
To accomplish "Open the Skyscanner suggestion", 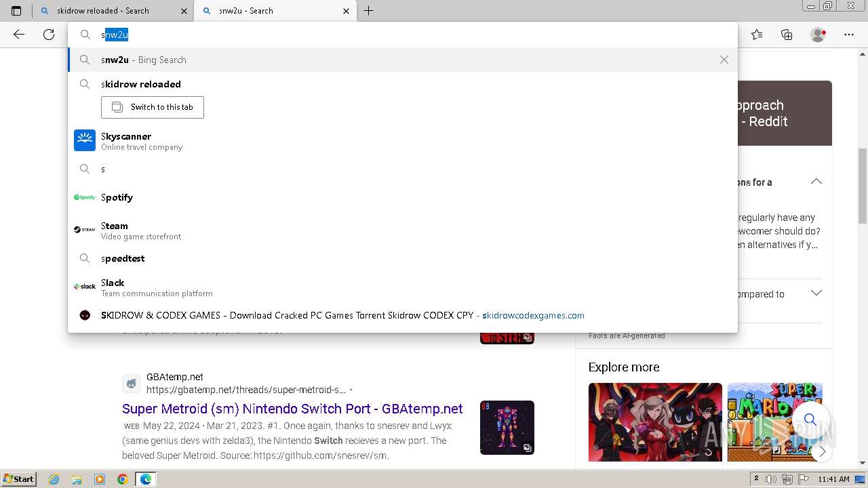I will (x=403, y=141).
